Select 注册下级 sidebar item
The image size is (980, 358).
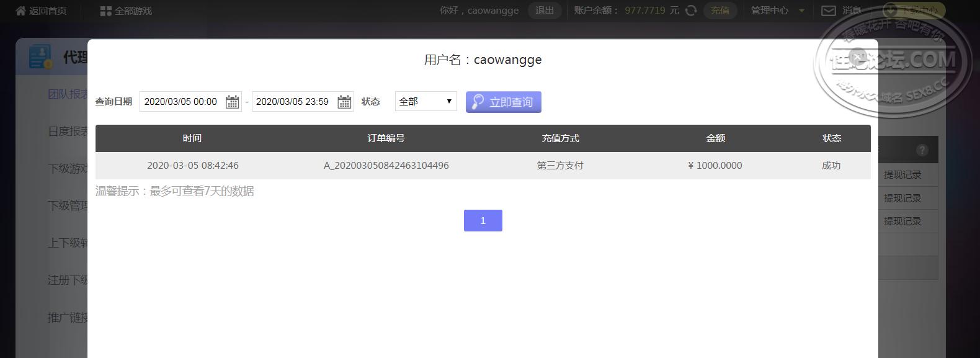(68, 280)
